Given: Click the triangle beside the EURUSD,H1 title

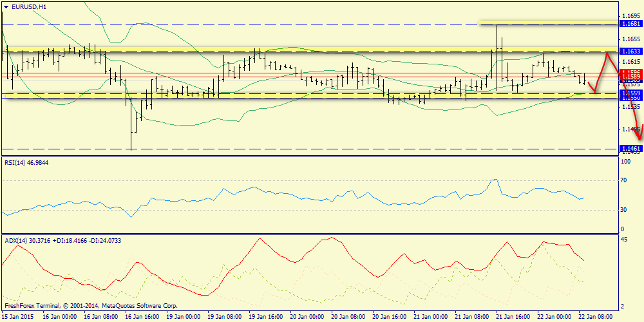Looking at the screenshot, I should point(6,6).
